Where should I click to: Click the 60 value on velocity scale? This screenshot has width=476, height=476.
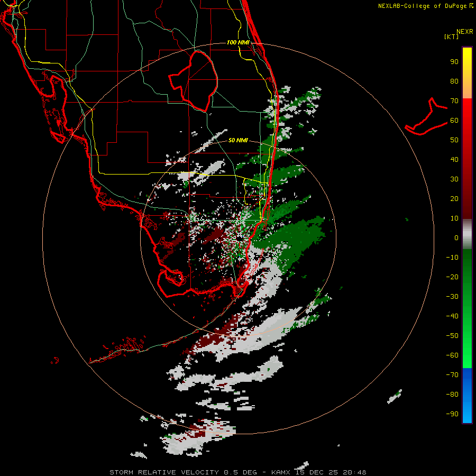pos(454,121)
